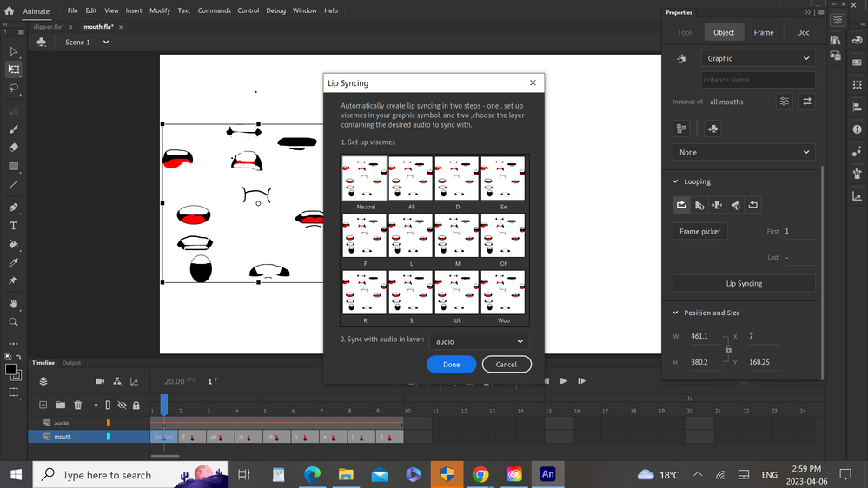Image resolution: width=868 pixels, height=488 pixels.
Task: Toggle highlight layers dot icon
Action: pyautogui.click(x=96, y=405)
